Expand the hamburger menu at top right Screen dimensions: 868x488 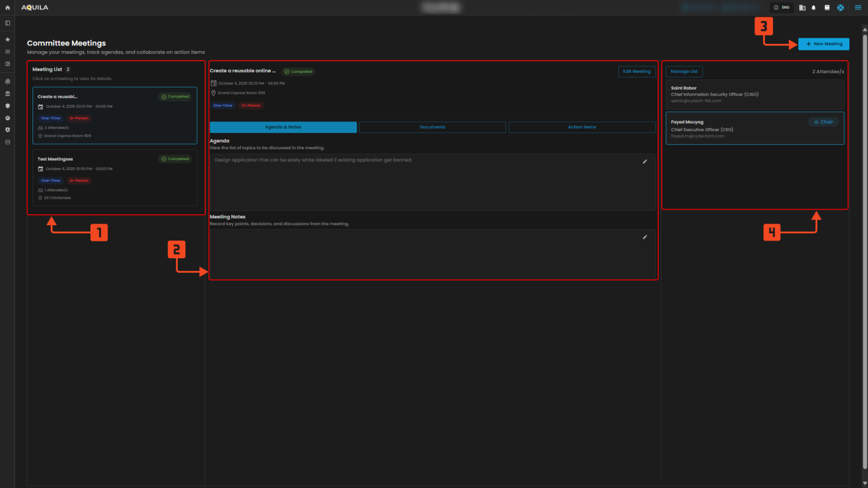(858, 8)
